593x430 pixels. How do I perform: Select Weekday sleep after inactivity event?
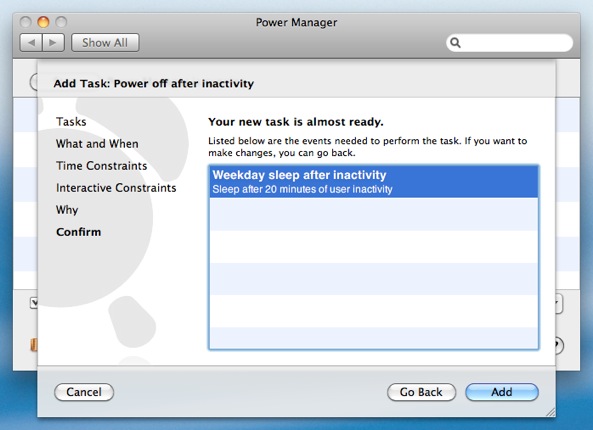point(374,182)
